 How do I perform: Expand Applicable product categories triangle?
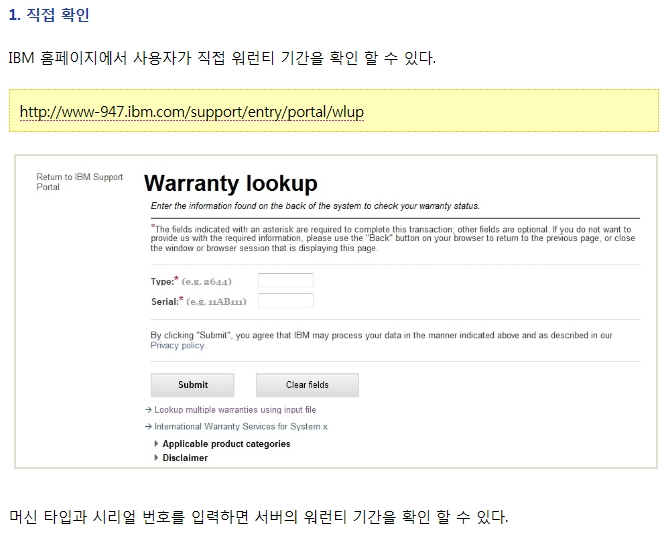156,444
